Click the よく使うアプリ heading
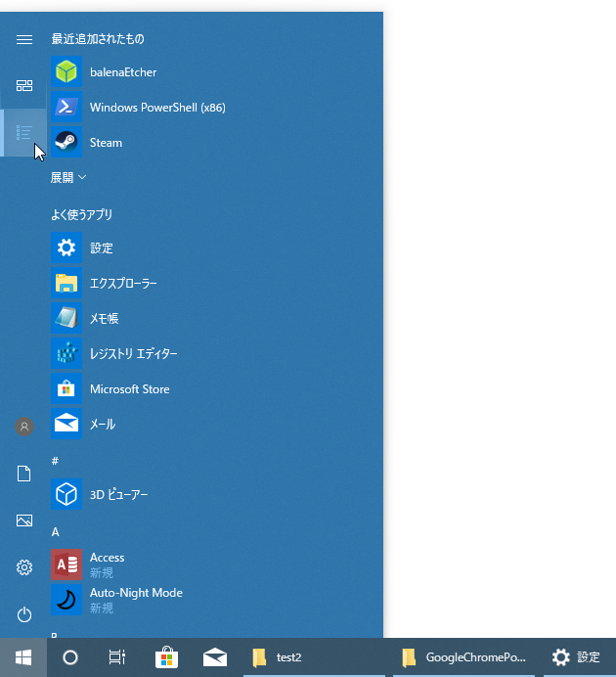This screenshot has height=677, width=616. tap(81, 214)
